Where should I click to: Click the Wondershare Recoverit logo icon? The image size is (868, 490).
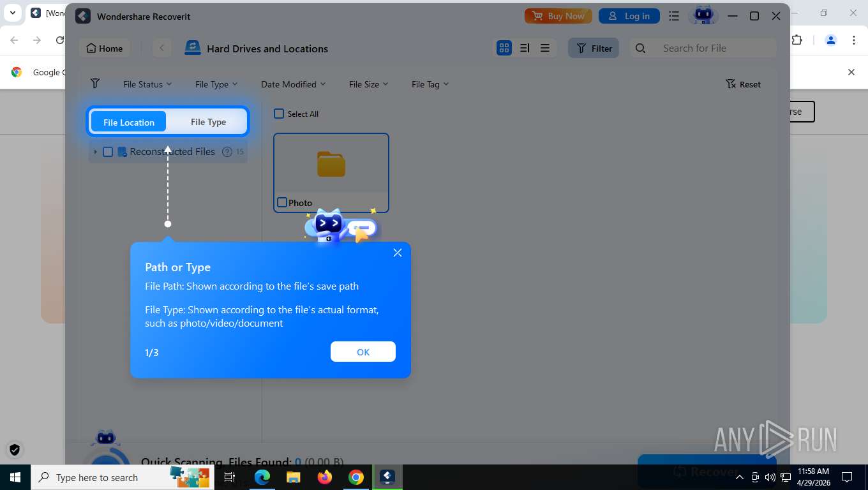pos(83,16)
